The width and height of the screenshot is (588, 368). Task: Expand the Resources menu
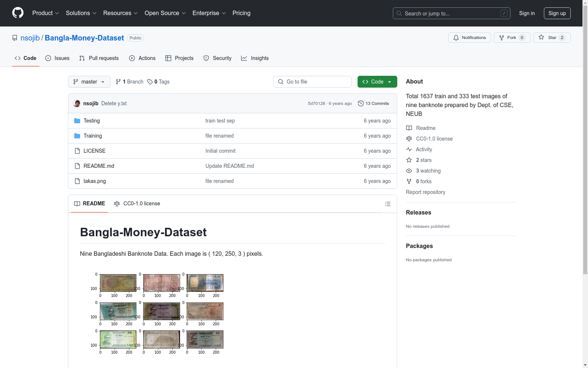point(121,13)
